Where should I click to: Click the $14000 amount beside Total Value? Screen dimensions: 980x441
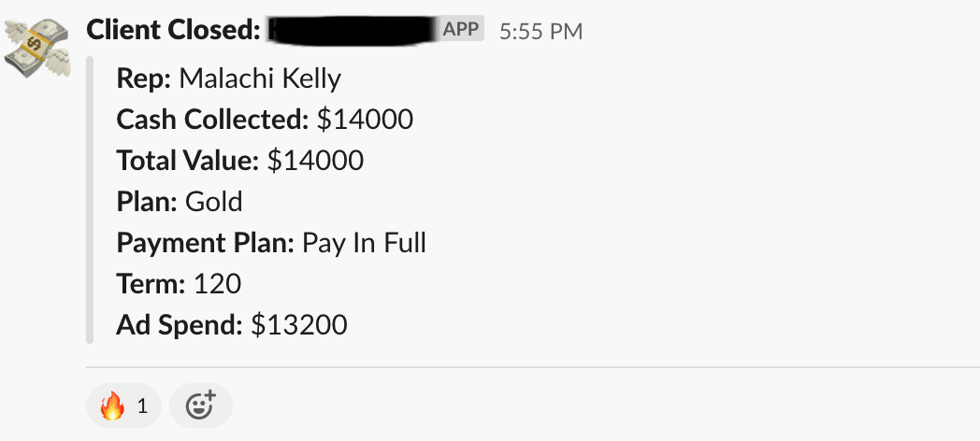[315, 161]
